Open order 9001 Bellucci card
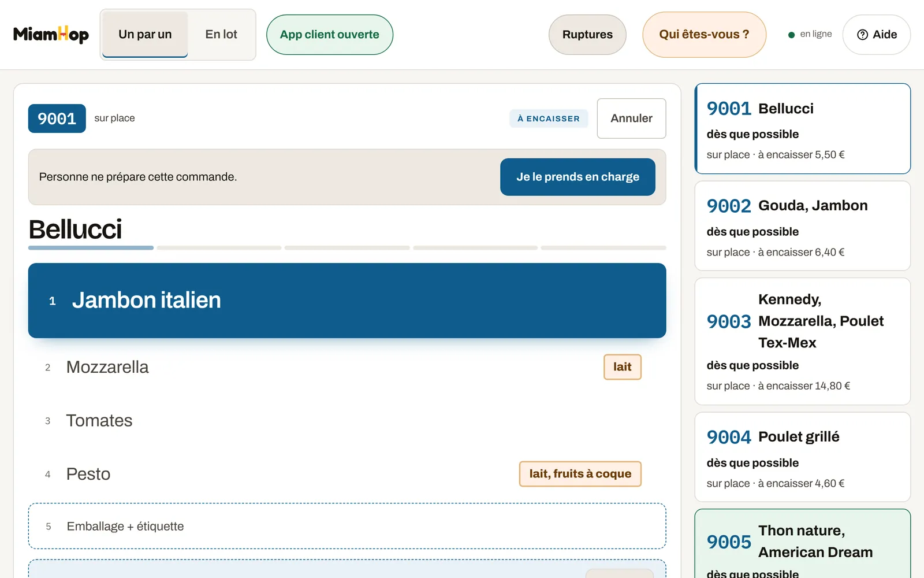Screen dimensions: 924x578 pyautogui.click(x=803, y=128)
